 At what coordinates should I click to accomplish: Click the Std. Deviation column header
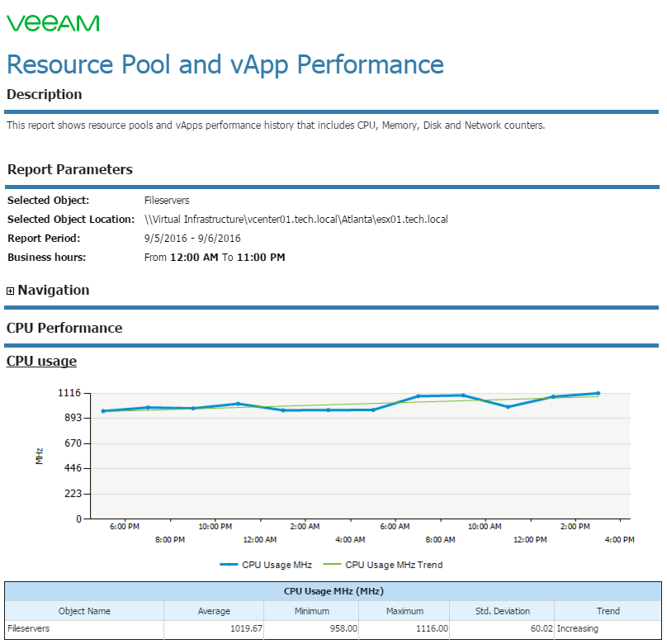coord(503,611)
